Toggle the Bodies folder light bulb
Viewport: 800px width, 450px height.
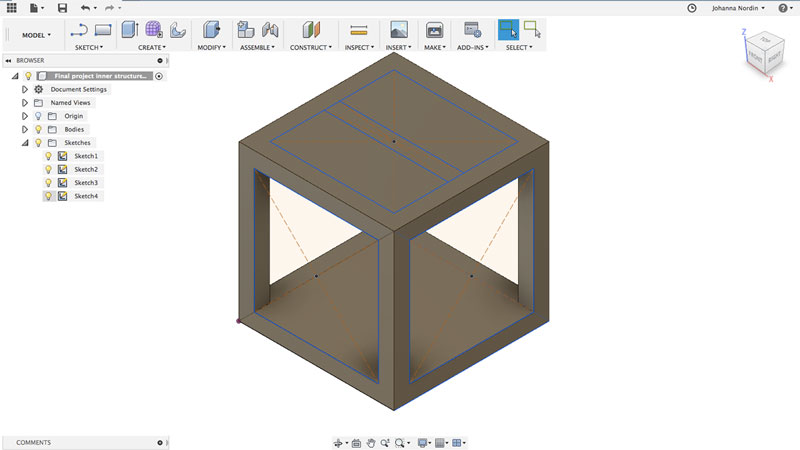click(38, 129)
